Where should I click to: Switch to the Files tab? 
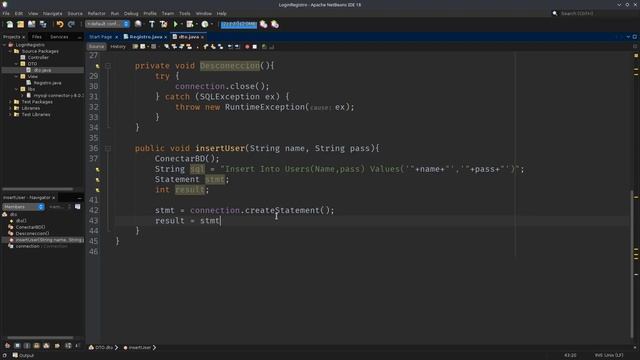(37, 37)
